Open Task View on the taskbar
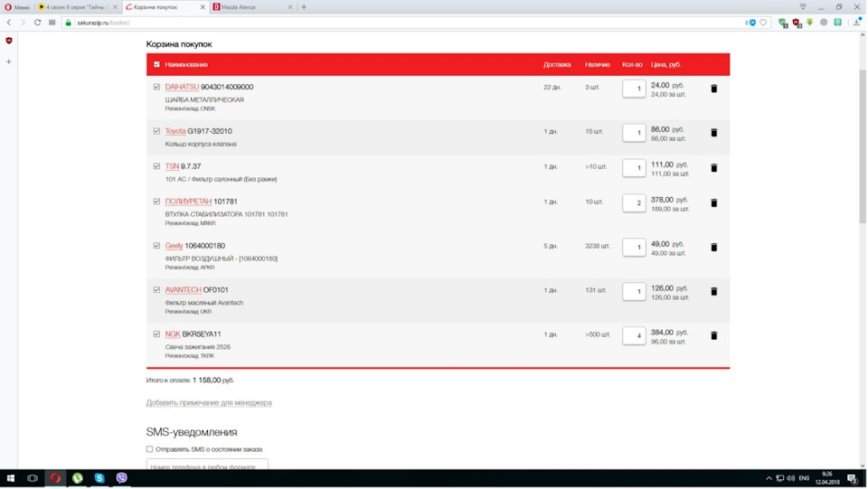 33,478
